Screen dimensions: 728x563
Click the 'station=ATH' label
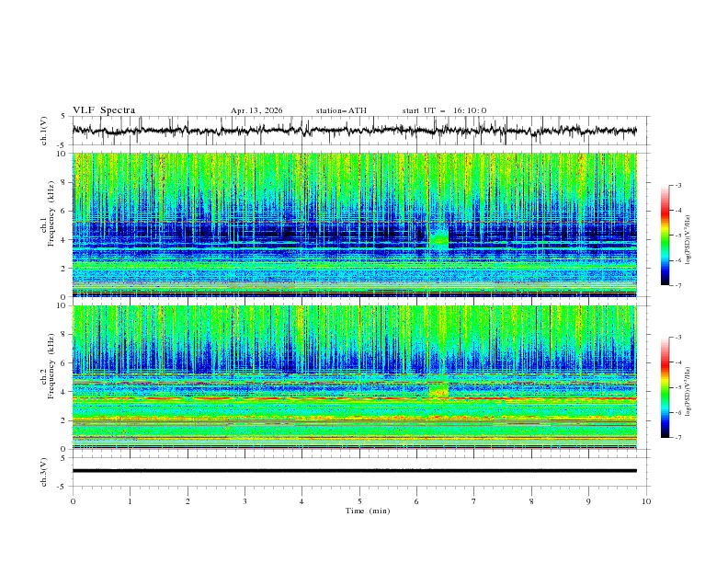341,110
